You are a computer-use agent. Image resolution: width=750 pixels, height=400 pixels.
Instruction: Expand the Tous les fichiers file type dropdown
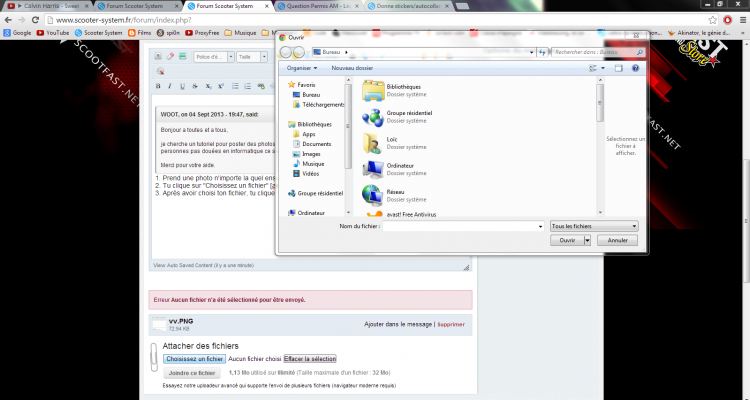point(594,227)
